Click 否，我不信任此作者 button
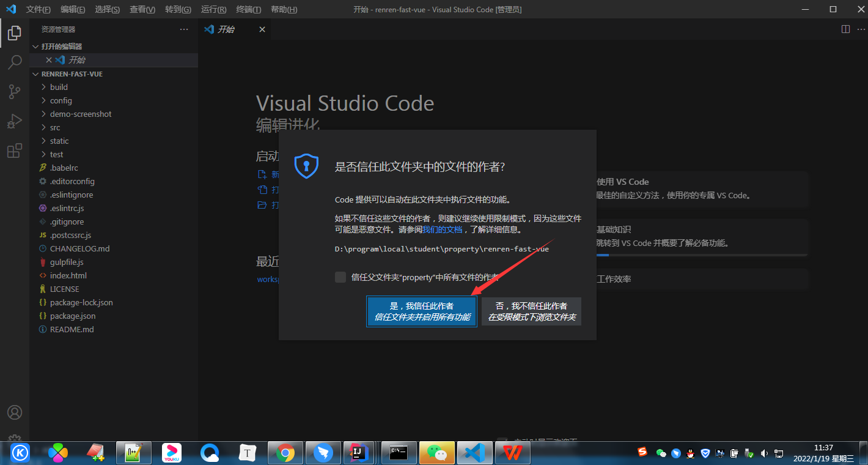 pos(531,311)
